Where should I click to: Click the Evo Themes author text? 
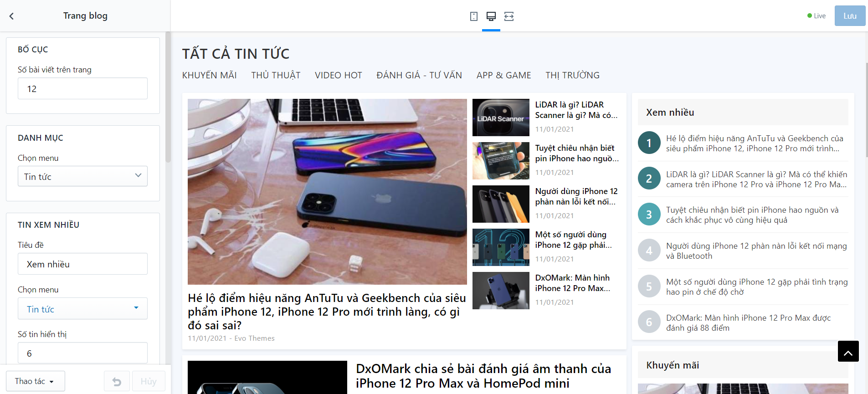pyautogui.click(x=254, y=338)
